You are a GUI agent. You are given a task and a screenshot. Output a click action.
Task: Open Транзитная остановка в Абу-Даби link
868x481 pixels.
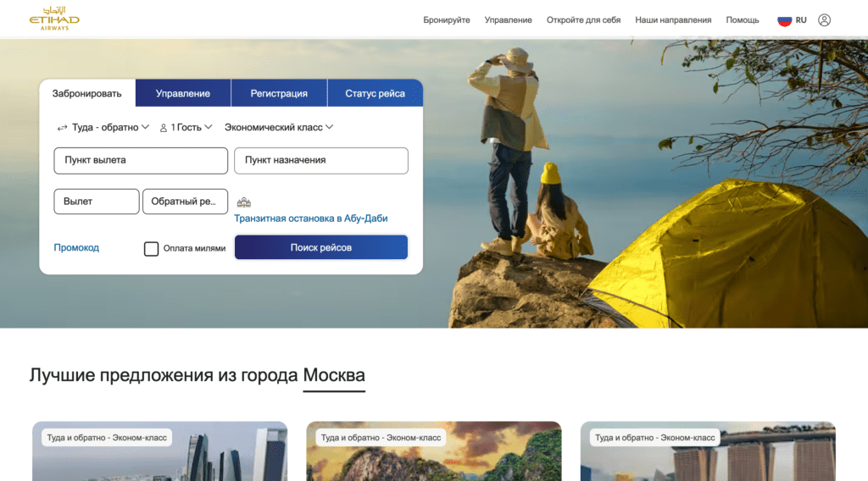[x=310, y=218]
